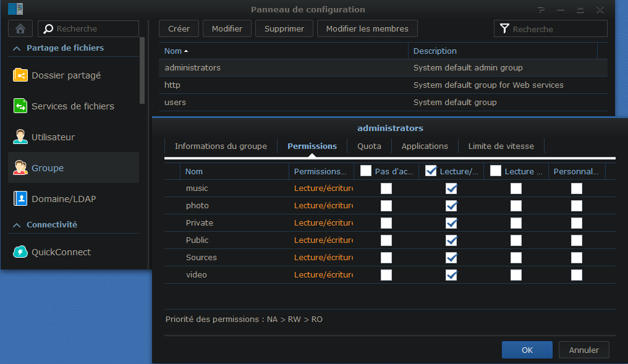The height and width of the screenshot is (364, 628).
Task: Open Services de fichiers icon
Action: coord(20,106)
